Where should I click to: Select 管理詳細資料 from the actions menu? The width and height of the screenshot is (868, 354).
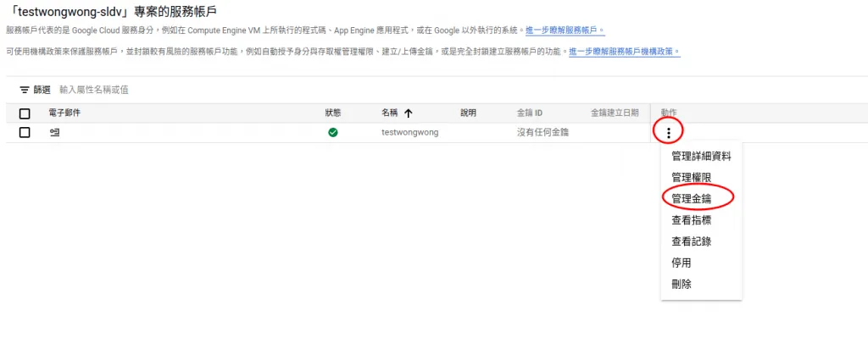(x=700, y=156)
